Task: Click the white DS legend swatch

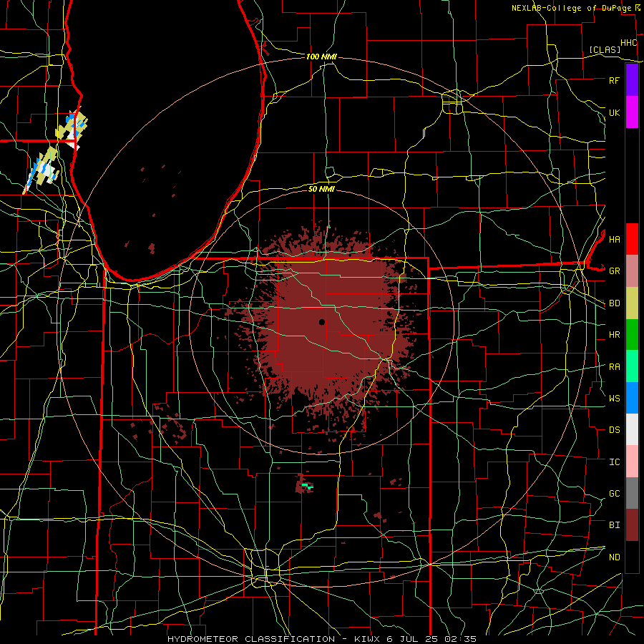Action: [x=632, y=429]
